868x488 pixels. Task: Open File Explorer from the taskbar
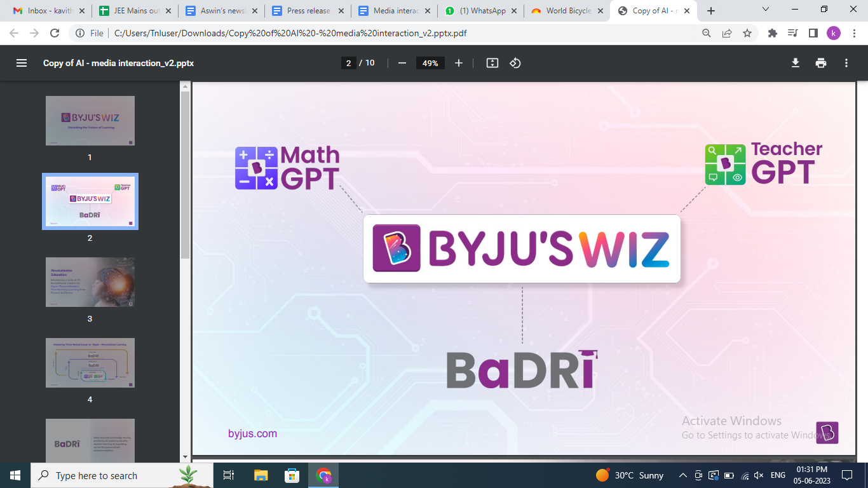[261, 475]
